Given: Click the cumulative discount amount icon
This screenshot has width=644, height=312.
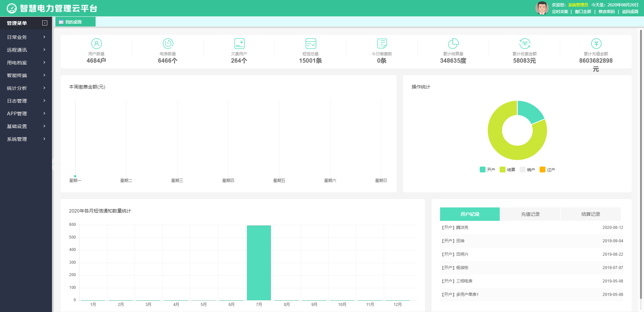Looking at the screenshot, I should pos(525,44).
